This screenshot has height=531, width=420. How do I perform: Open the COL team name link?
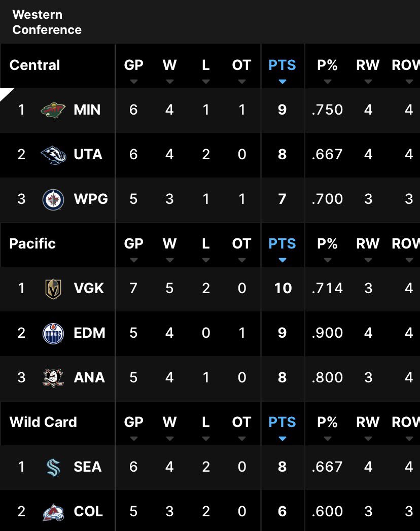tap(88, 512)
